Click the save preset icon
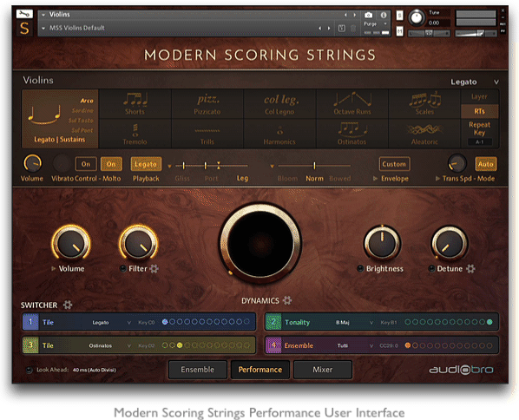The height and width of the screenshot is (420, 519). 342,28
